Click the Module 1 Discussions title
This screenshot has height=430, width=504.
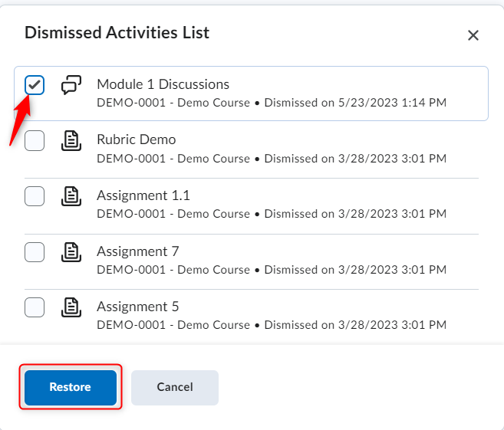[163, 84]
